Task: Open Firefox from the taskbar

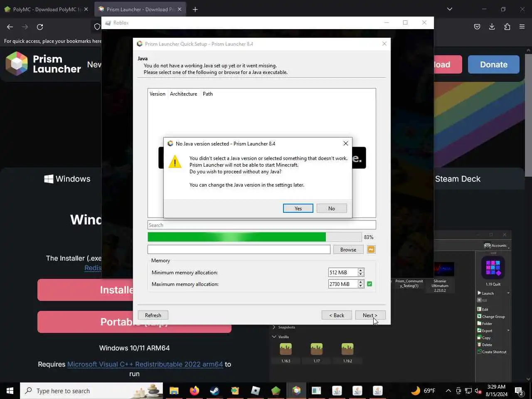Action: pyautogui.click(x=194, y=391)
